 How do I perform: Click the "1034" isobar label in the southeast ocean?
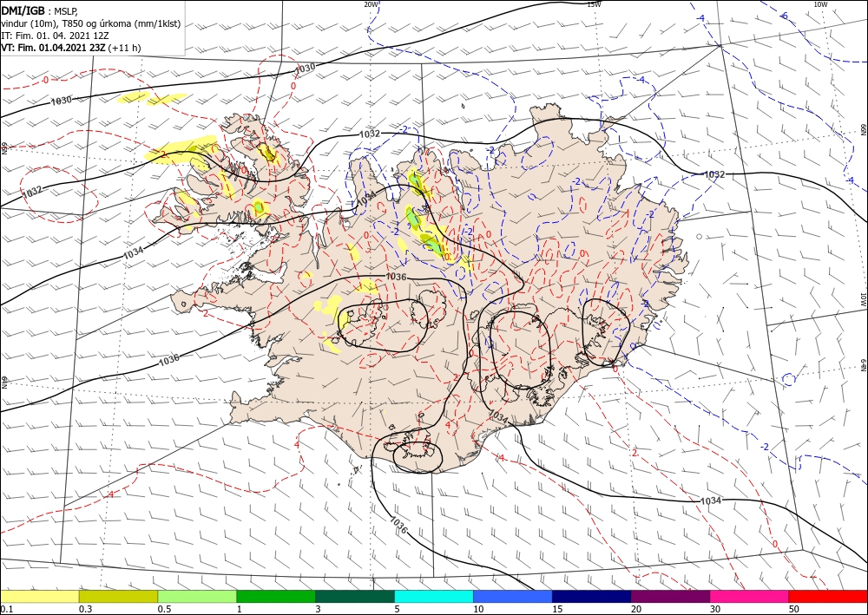(x=711, y=501)
